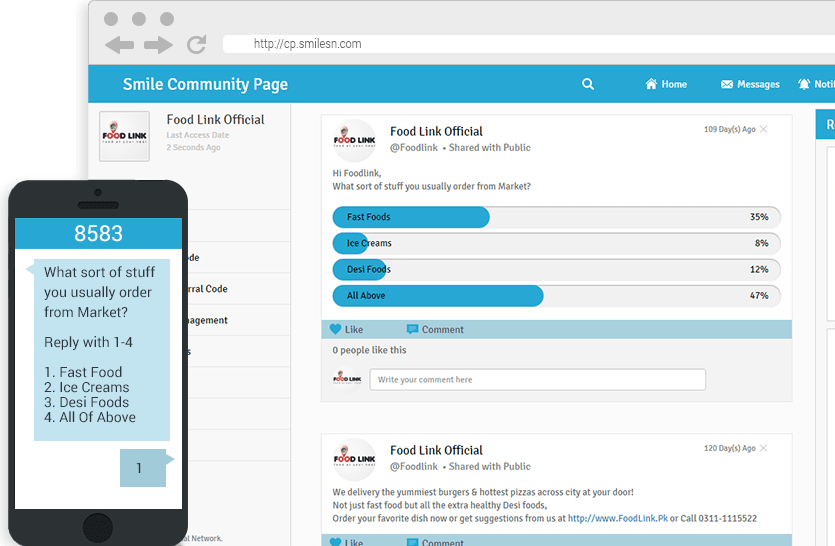Reload the page with refresh icon
835x546 pixels.
(x=196, y=44)
